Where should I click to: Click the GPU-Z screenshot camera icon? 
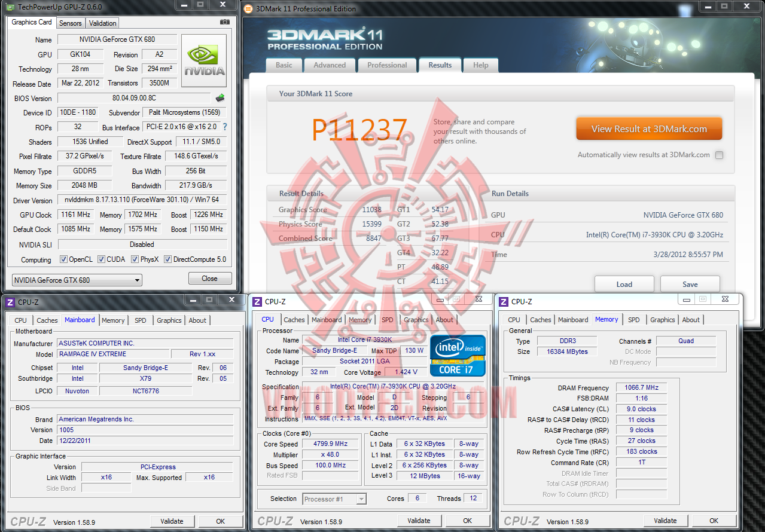coord(224,22)
